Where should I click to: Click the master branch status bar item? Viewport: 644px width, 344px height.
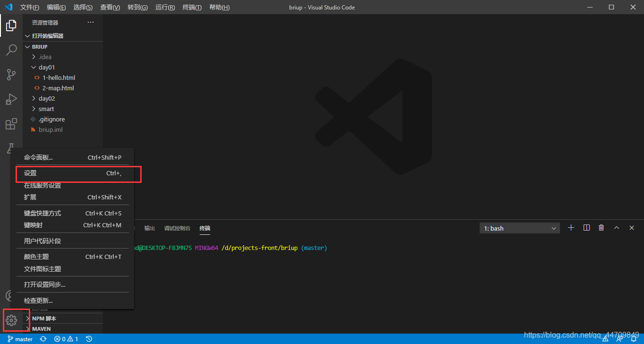click(x=20, y=339)
